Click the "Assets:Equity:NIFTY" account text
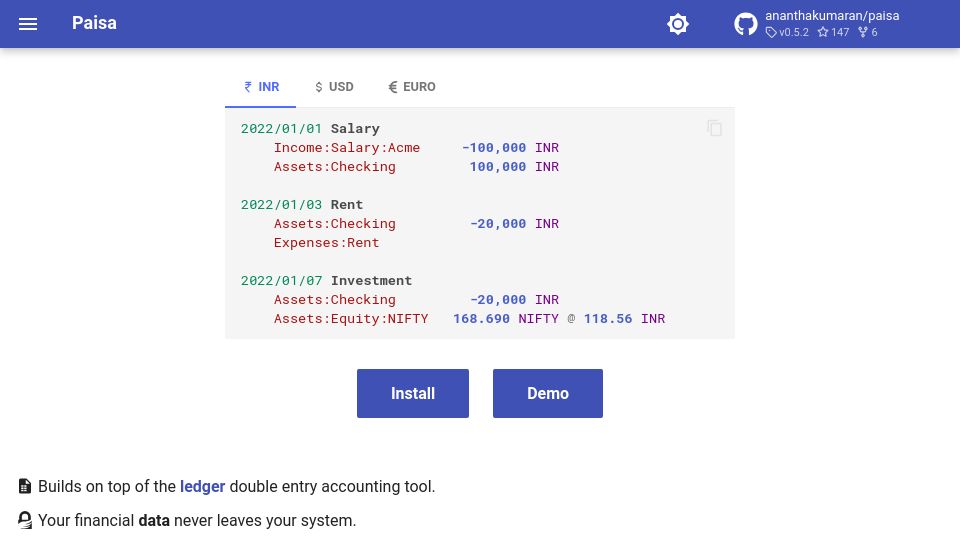Image resolution: width=960 pixels, height=540 pixels. (351, 318)
